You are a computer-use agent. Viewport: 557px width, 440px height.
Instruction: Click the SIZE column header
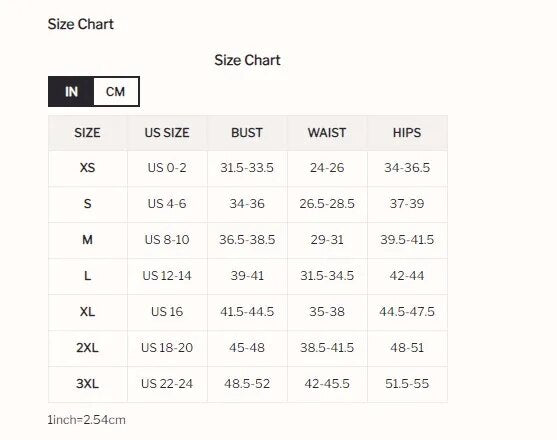tap(87, 133)
